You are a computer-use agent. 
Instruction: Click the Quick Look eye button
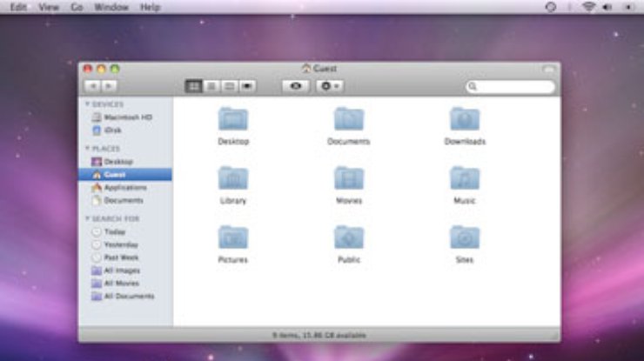(296, 86)
